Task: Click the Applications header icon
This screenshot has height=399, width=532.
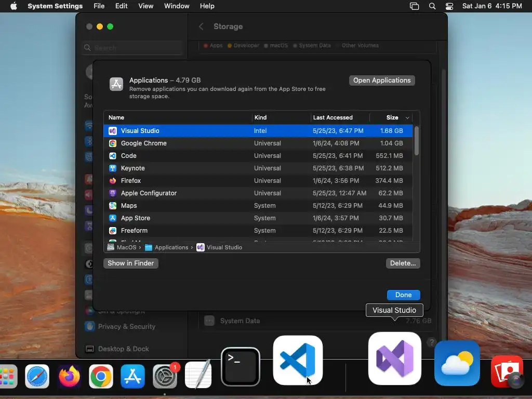Action: click(x=116, y=84)
